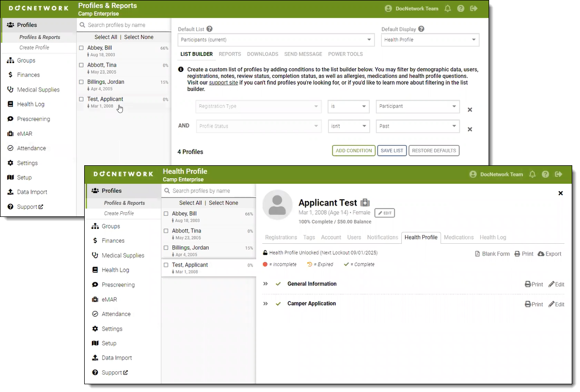The image size is (580, 392).
Task: Open the Default List Participants dropdown
Action: (276, 40)
